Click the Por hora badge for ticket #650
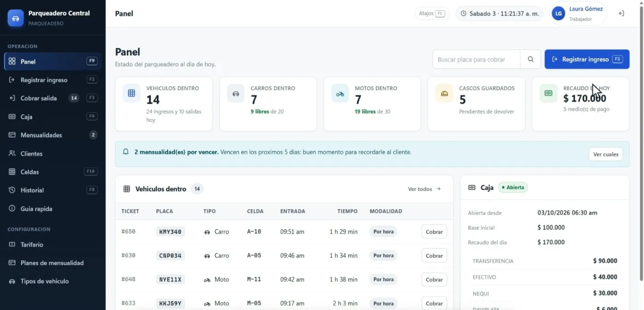Image resolution: width=644 pixels, height=310 pixels. (x=383, y=232)
